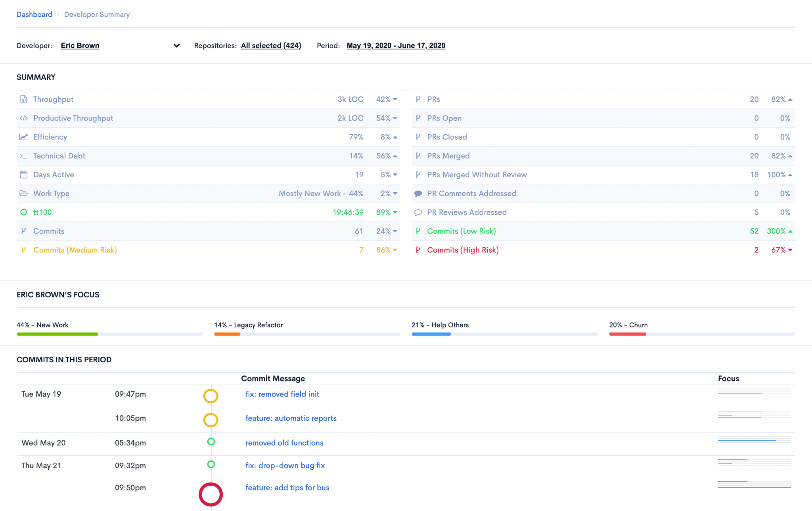Click the green risk circle beside 'removed old functions'

pos(211,441)
